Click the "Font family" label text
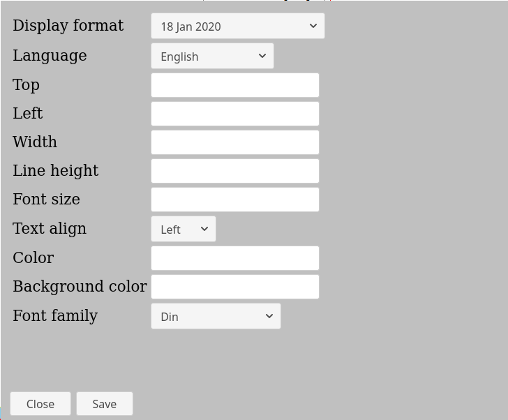This screenshot has width=508, height=420. 55,316
